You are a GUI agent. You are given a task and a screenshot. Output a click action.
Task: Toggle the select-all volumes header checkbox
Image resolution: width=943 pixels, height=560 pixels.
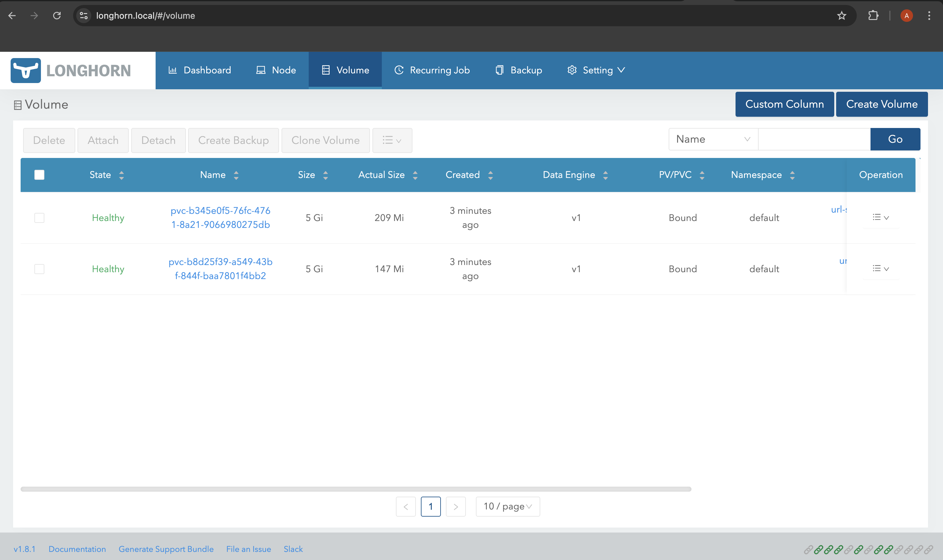click(39, 175)
